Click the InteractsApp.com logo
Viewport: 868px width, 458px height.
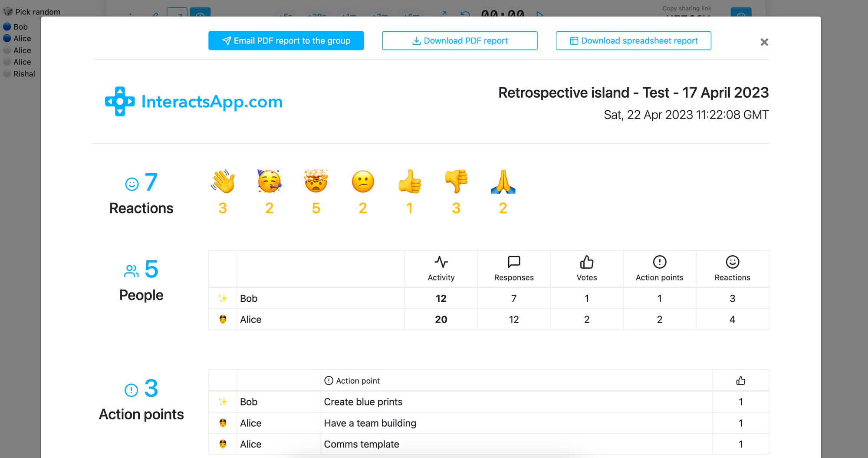click(x=194, y=102)
